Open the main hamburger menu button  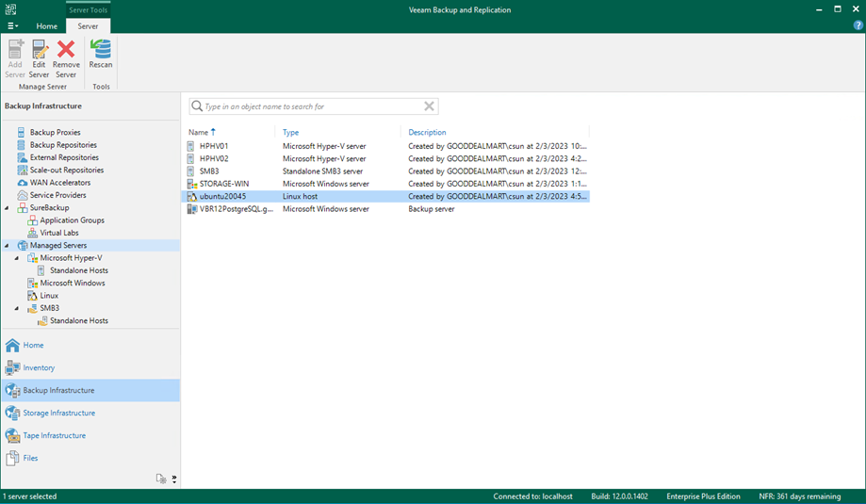click(x=12, y=26)
